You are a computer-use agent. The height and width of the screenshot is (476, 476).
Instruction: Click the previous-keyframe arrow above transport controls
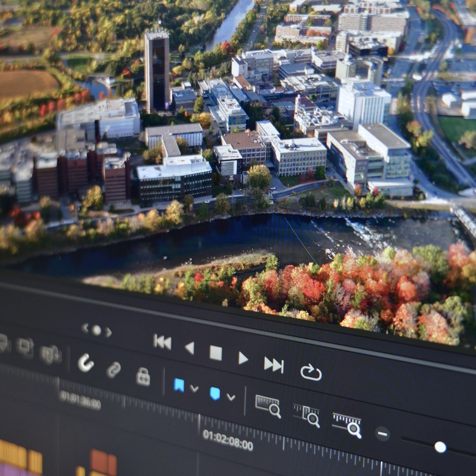click(x=85, y=327)
